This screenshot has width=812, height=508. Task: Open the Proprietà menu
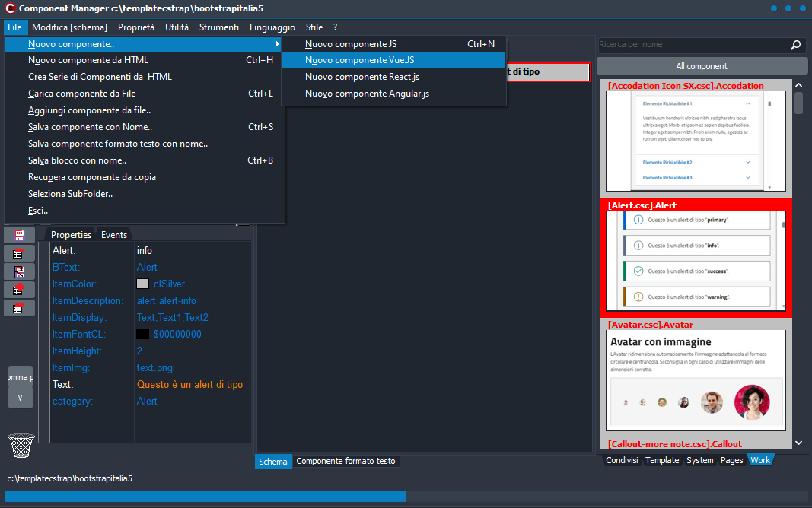[136, 27]
